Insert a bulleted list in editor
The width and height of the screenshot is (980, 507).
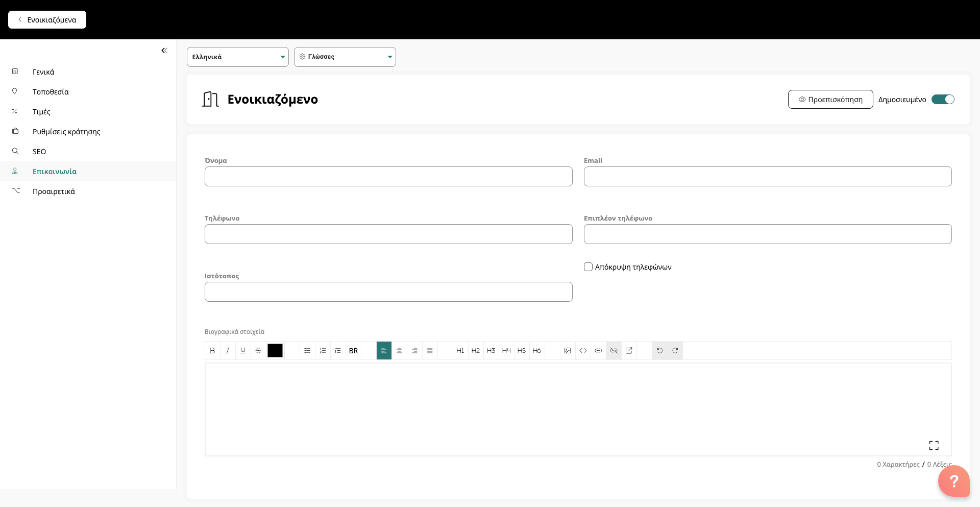pos(307,351)
